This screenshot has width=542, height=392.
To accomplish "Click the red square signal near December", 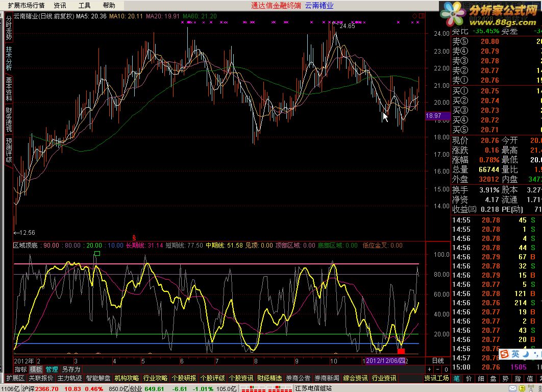I will click(x=401, y=351).
